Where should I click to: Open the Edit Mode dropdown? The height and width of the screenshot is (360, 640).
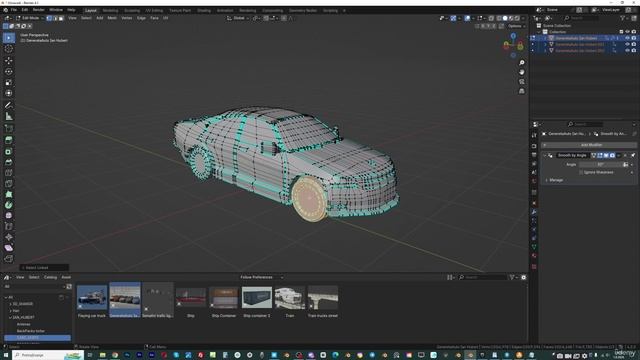pyautogui.click(x=29, y=18)
